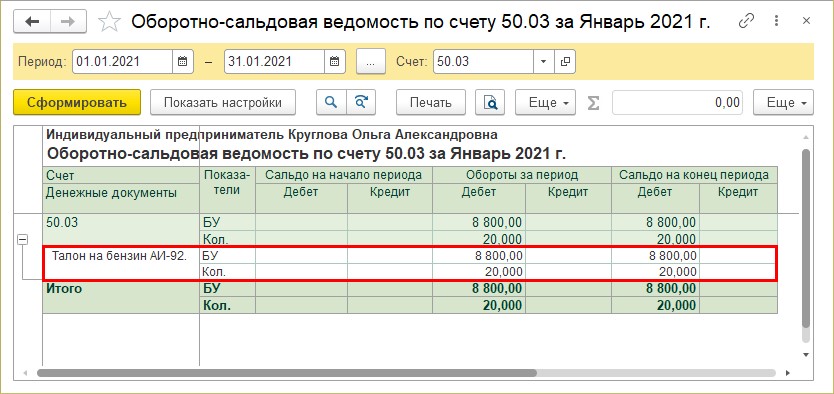Copy link using the chain icon
834x394 pixels.
(x=746, y=21)
